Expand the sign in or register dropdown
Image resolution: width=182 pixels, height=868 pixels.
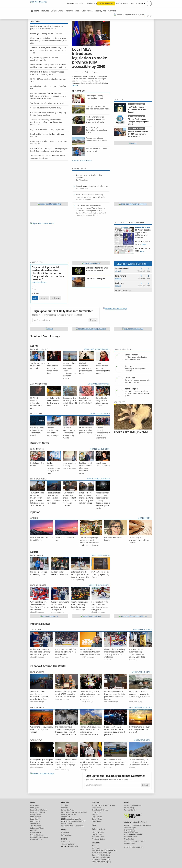(x=130, y=3)
